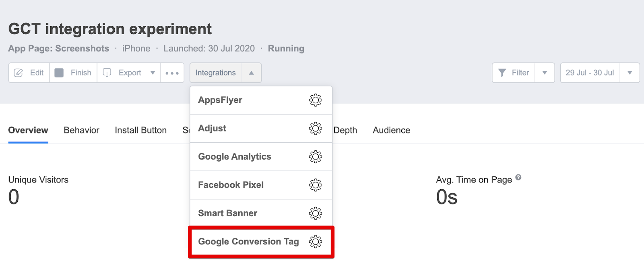
Task: Click the help icon beside Avg. Time on Page
Action: point(518,177)
